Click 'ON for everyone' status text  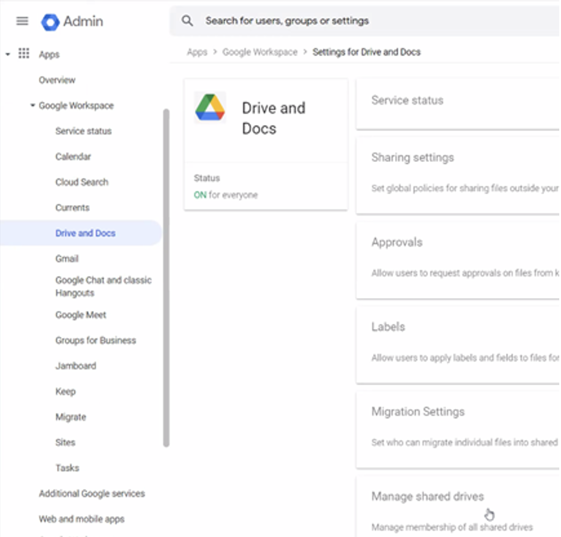click(225, 195)
